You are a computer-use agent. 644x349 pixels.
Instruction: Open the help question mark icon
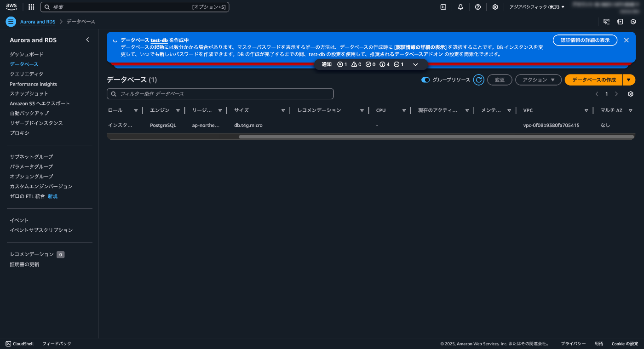pos(478,7)
